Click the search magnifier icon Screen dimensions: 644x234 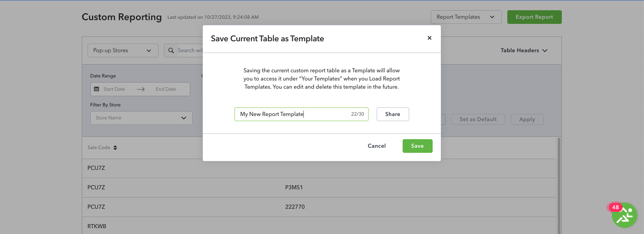tap(171, 50)
